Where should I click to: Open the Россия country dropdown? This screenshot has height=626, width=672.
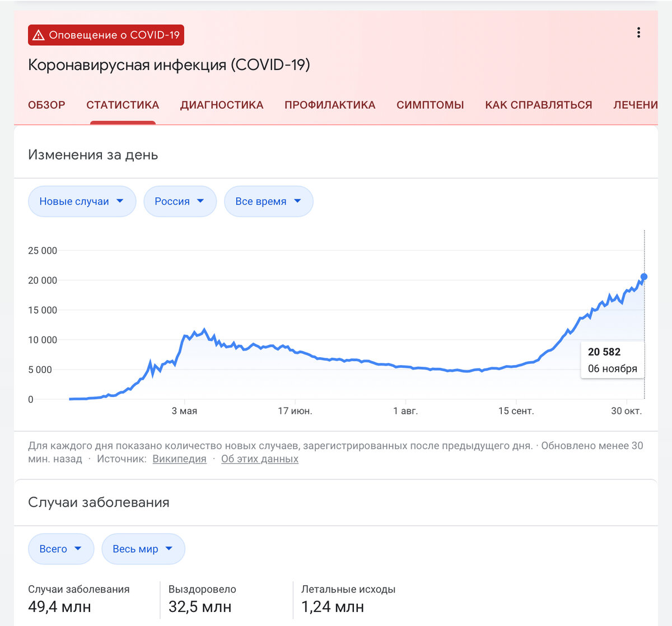(x=180, y=201)
